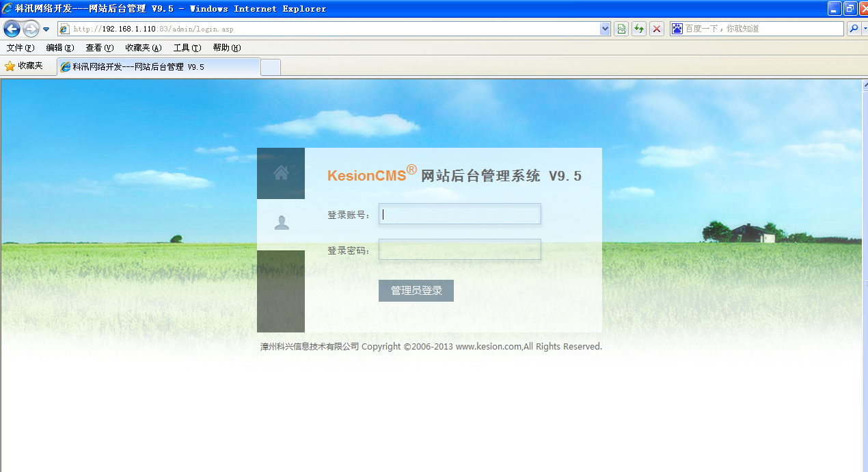868x472 pixels.
Task: Open the 编辑(E) menu
Action: 60,48
